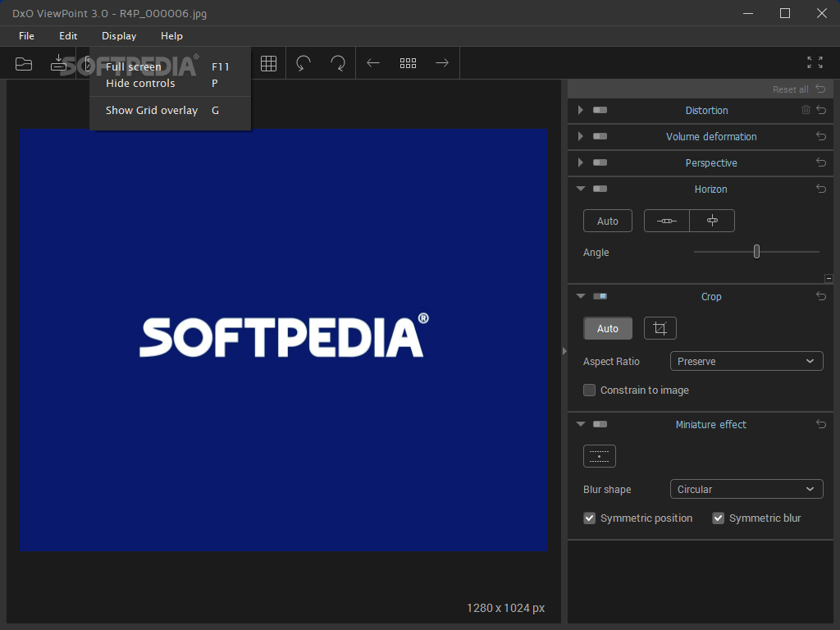This screenshot has width=840, height=630.
Task: Close the Display menu
Action: [x=119, y=36]
